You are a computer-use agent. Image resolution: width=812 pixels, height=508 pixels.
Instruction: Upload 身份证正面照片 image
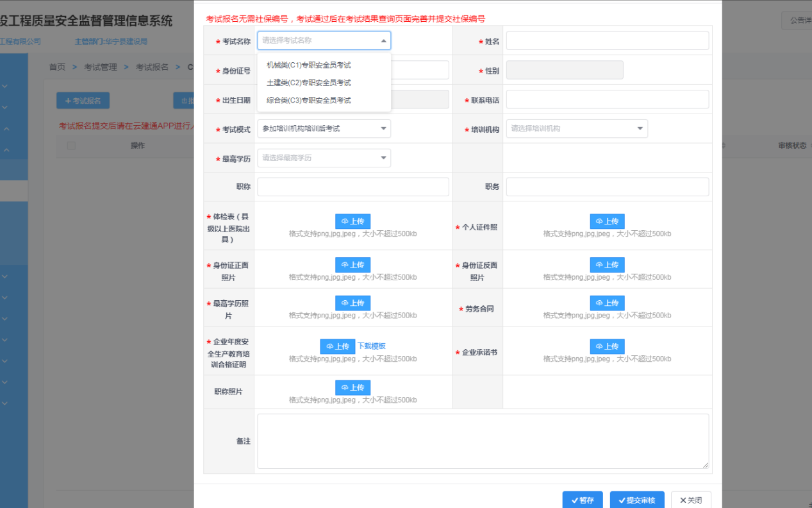(x=352, y=265)
